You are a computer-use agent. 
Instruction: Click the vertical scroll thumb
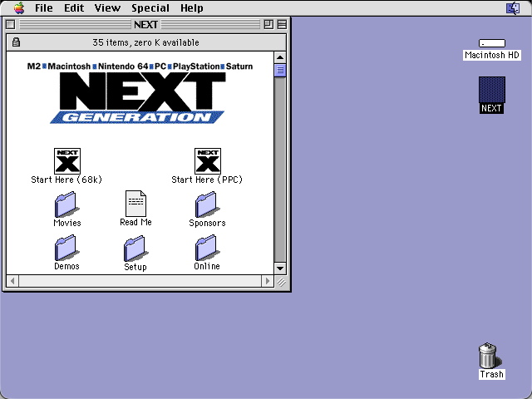280,70
